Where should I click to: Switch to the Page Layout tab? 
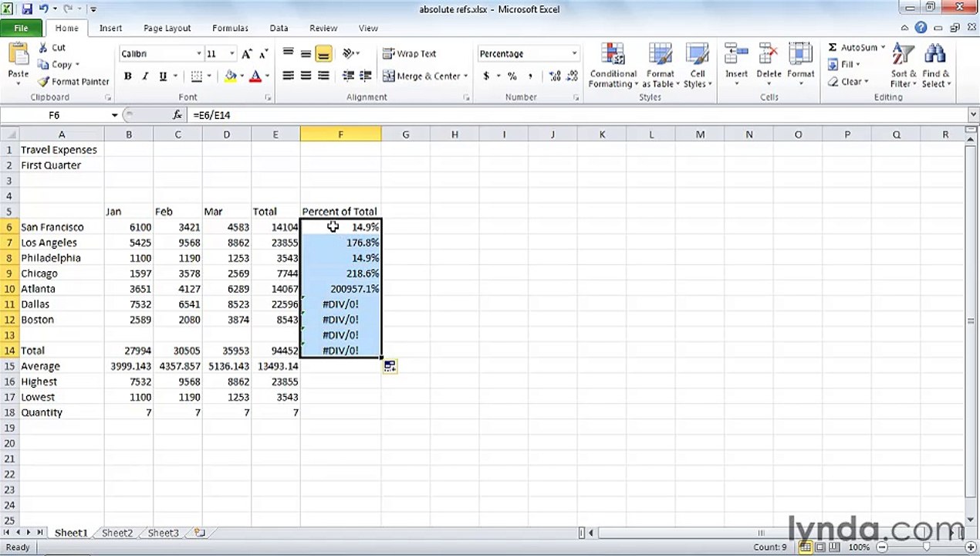tap(167, 28)
